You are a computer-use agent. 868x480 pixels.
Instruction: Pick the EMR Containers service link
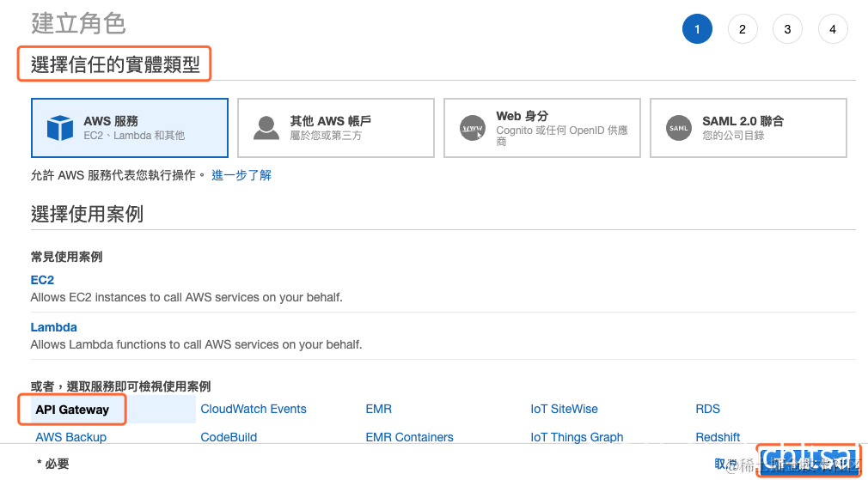pos(409,437)
